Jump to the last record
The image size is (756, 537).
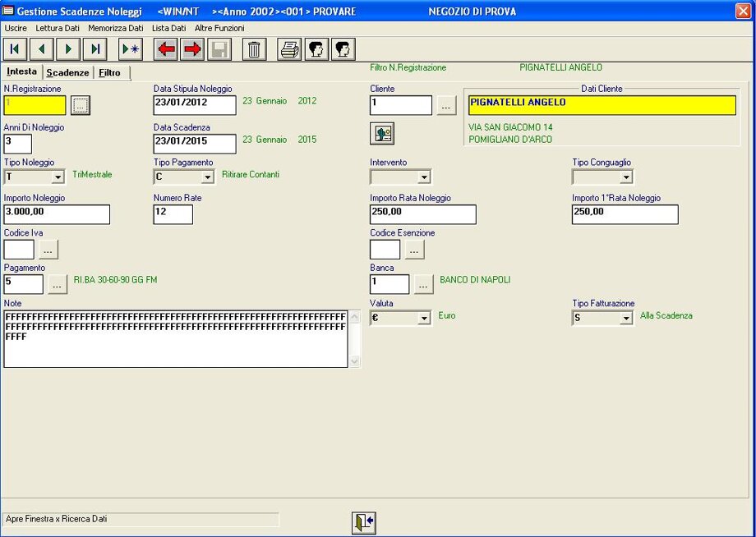(95, 49)
